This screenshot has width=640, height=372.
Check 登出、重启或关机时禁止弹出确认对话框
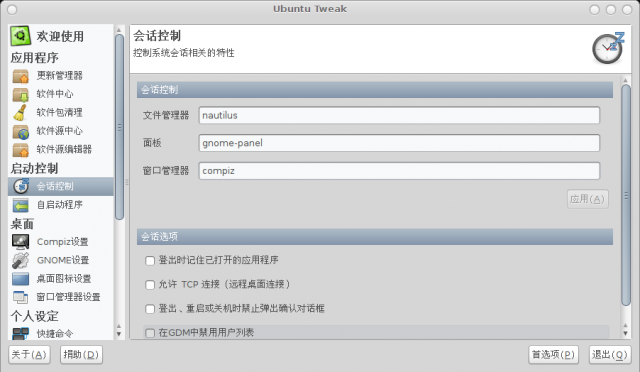(150, 309)
